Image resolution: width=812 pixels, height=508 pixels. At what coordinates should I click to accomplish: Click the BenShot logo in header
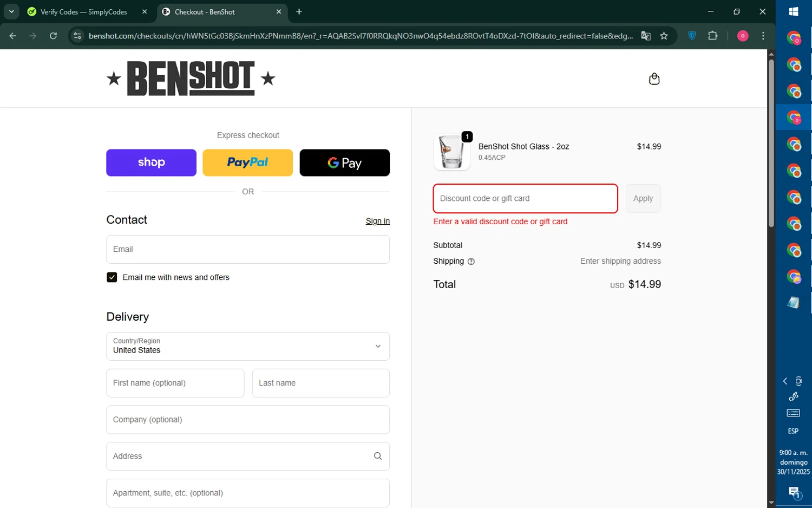coord(191,79)
